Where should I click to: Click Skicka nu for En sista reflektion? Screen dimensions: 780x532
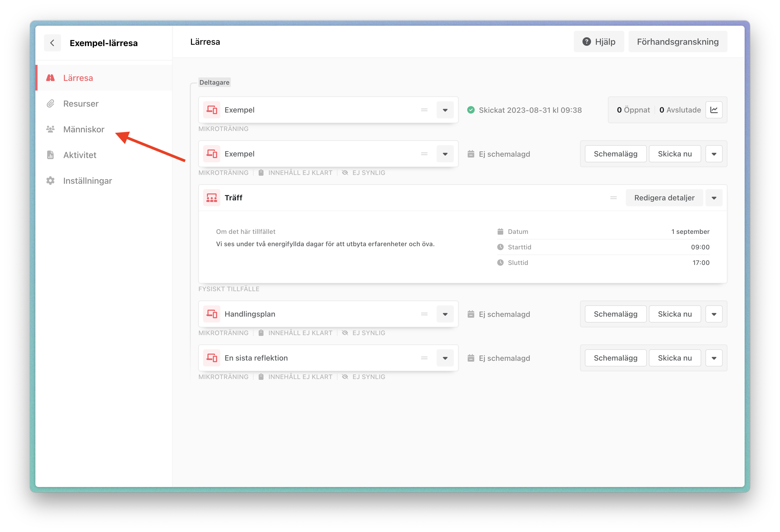click(x=675, y=358)
